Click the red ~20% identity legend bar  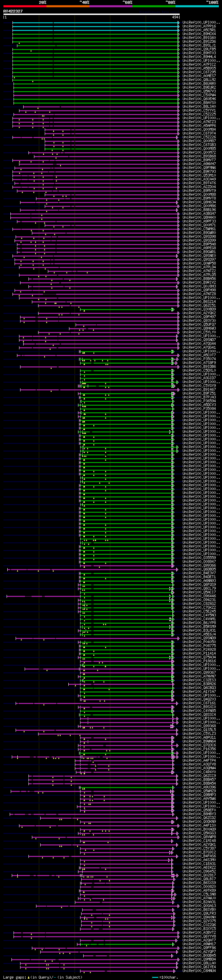25,6
